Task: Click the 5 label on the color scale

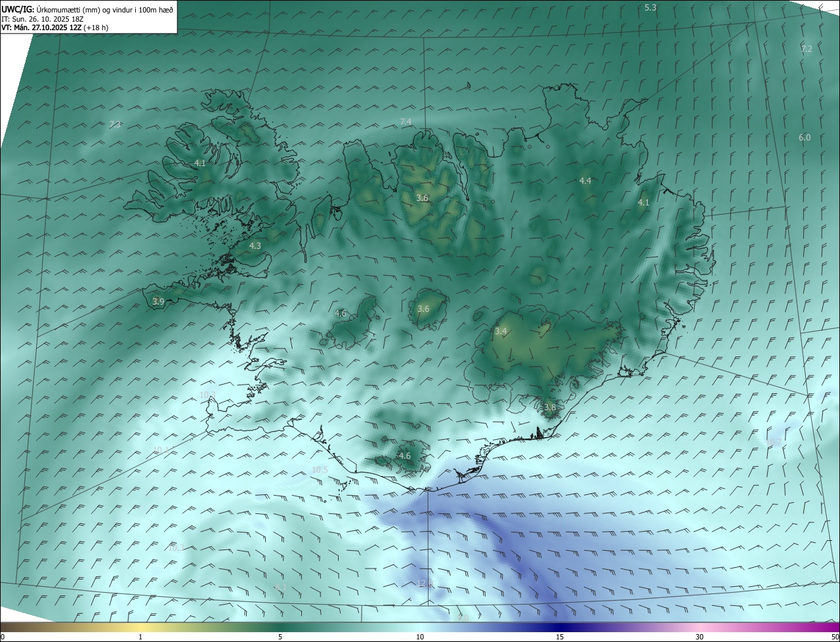Action: 280,637
